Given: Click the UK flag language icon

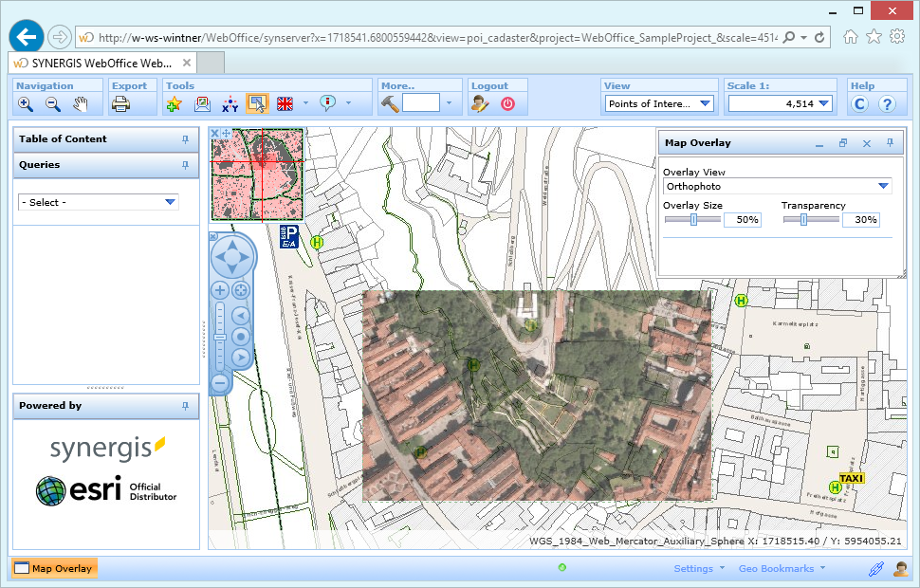Looking at the screenshot, I should click(285, 102).
